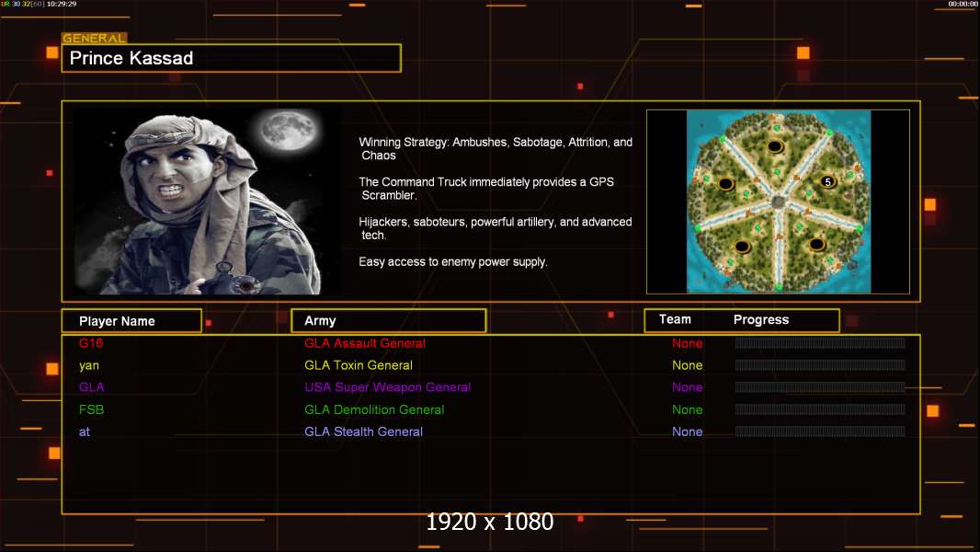The width and height of the screenshot is (980, 552).
Task: Select player name G16
Action: point(91,343)
